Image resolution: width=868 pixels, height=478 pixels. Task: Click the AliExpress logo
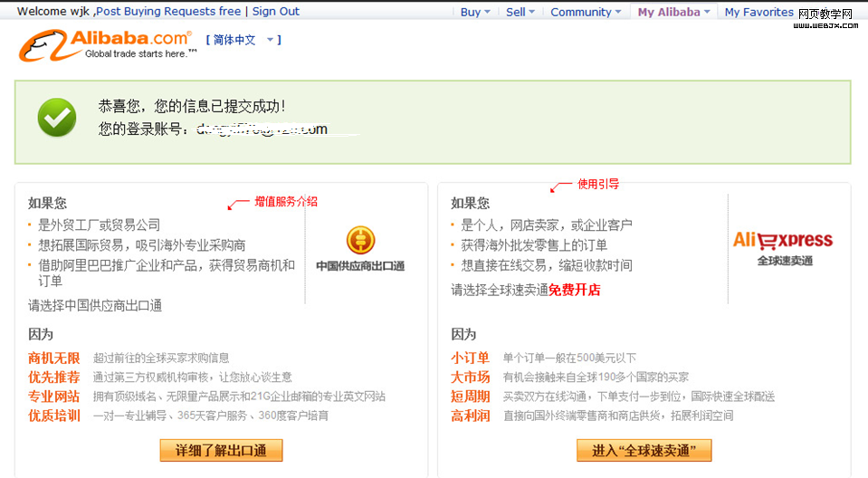(x=783, y=240)
